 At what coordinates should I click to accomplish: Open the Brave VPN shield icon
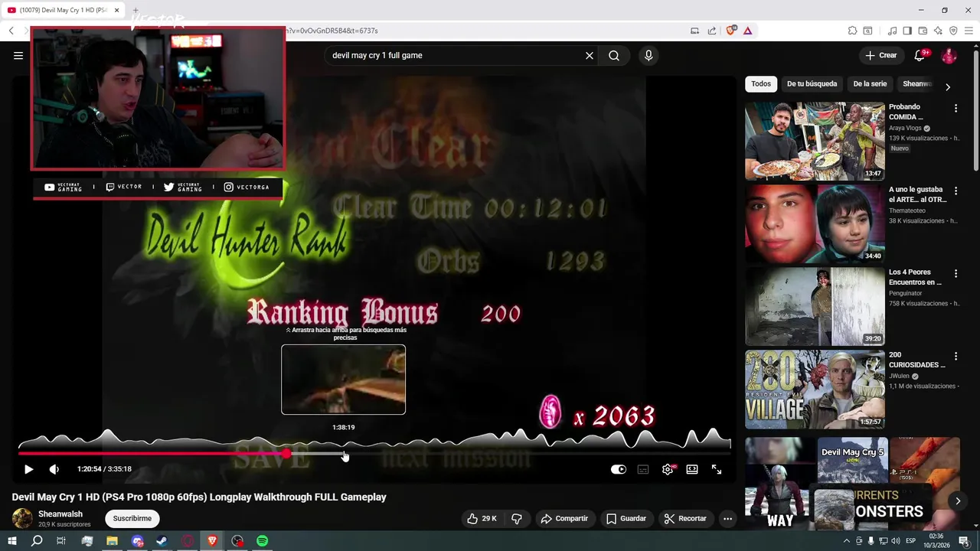click(953, 31)
